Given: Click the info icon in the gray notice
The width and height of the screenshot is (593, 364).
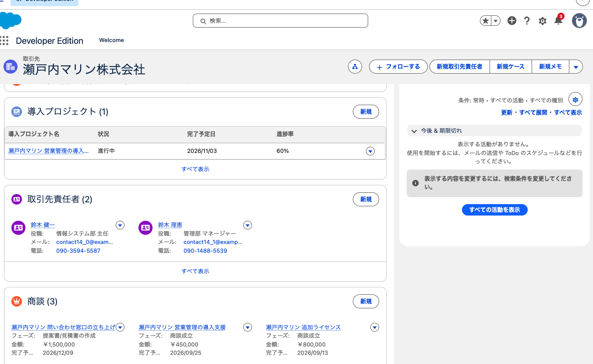Looking at the screenshot, I should (x=415, y=183).
